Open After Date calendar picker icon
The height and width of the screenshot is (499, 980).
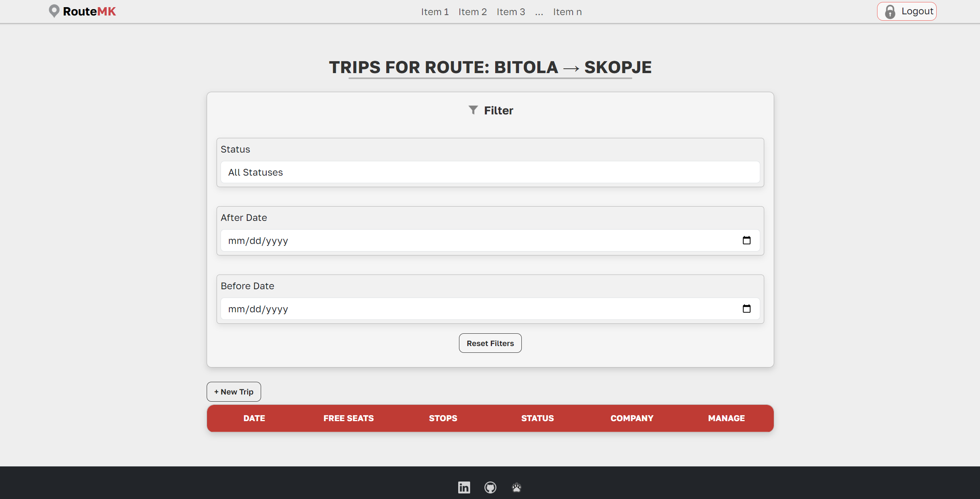746,240
